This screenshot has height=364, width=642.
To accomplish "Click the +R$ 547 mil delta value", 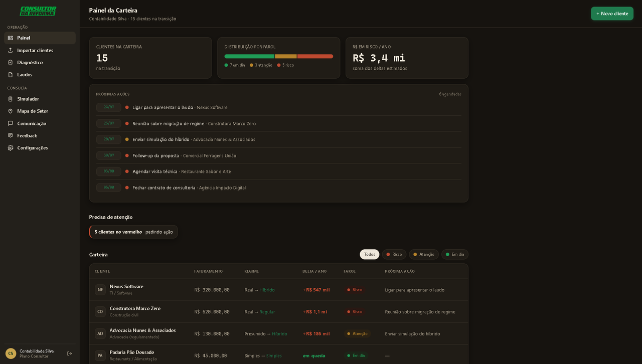I will (316, 290).
